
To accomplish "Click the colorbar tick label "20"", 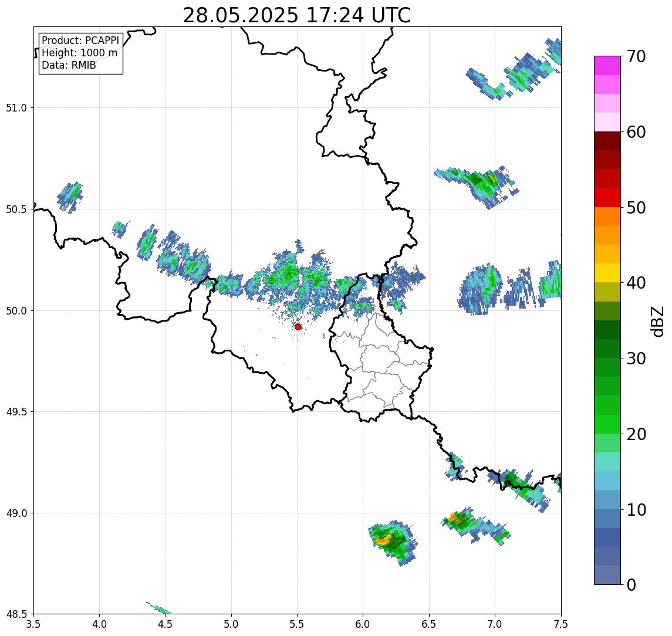I will point(636,434).
